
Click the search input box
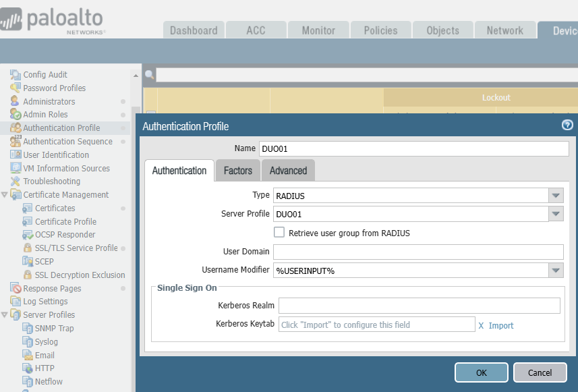click(367, 75)
